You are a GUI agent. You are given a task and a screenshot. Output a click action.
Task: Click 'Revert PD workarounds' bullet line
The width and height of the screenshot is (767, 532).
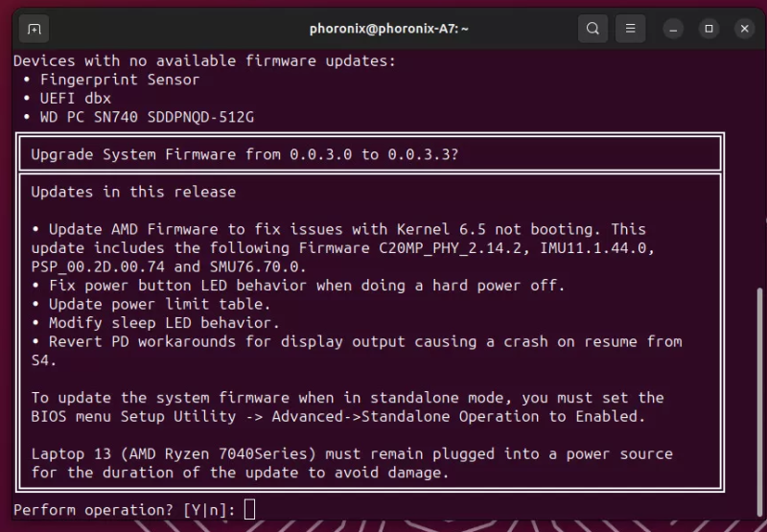coord(357,341)
